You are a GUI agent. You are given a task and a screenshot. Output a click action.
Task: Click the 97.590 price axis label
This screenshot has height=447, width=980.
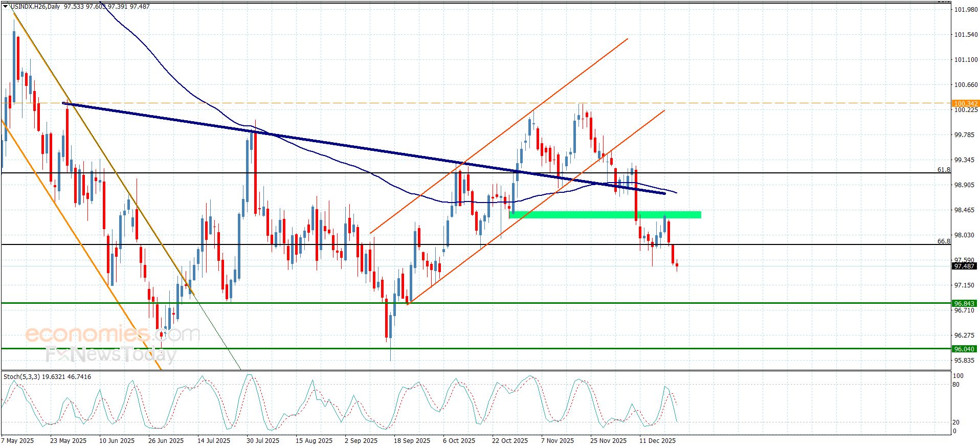tap(966, 260)
